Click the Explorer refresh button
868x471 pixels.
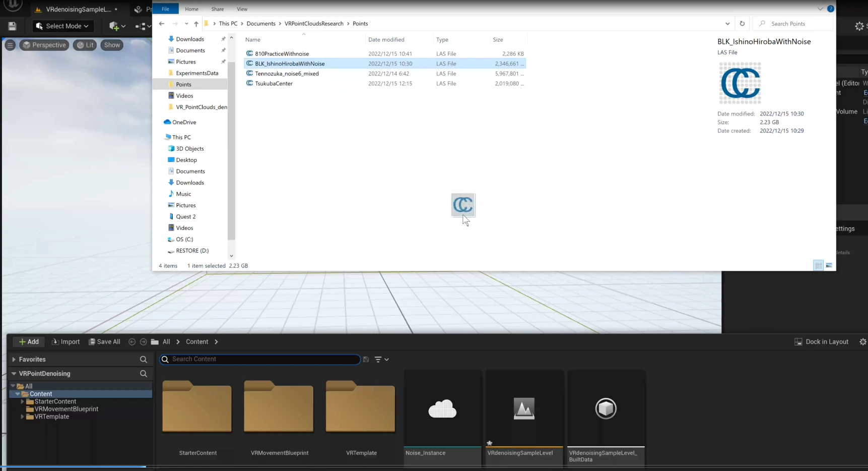(742, 24)
